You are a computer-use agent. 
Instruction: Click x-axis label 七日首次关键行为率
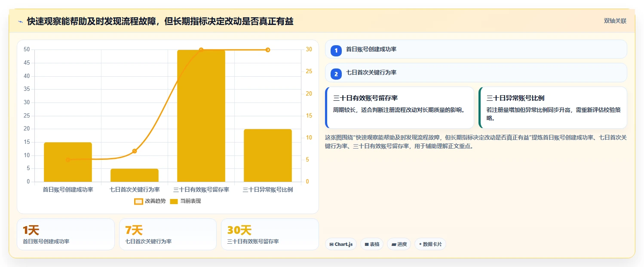click(x=135, y=189)
